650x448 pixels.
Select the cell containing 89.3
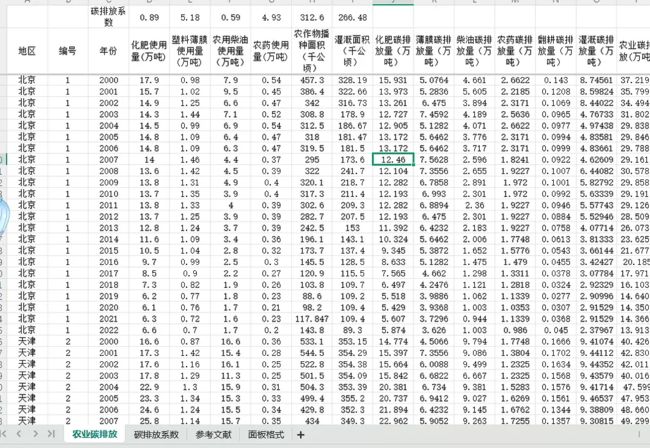pyautogui.click(x=352, y=330)
